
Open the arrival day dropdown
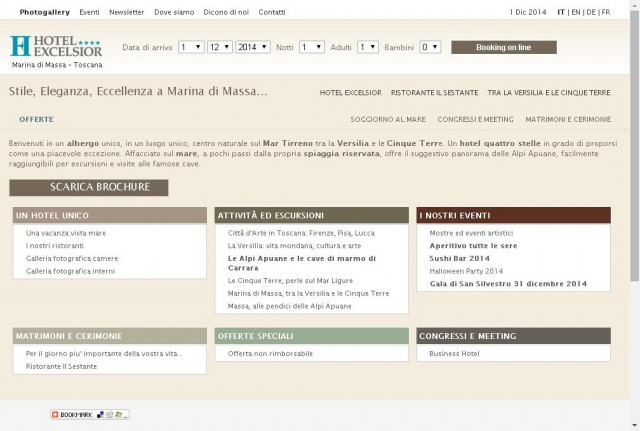coord(191,47)
